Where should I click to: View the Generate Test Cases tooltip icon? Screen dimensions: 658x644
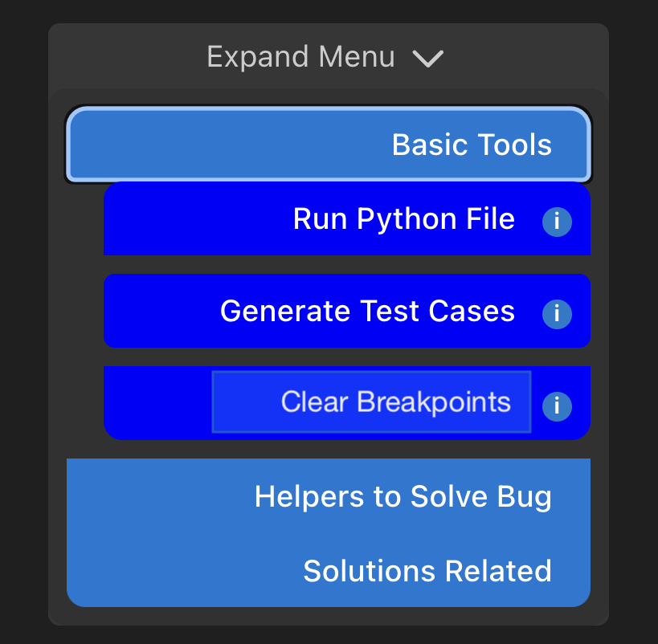(557, 313)
